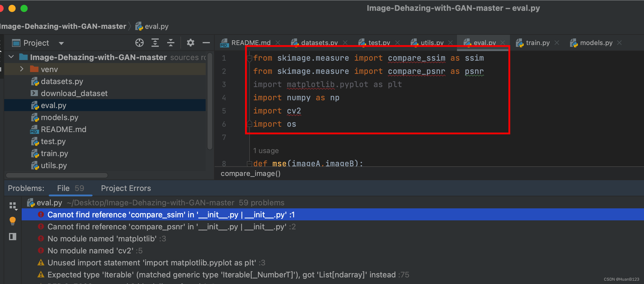Switch to the train.py editor tab

[532, 43]
